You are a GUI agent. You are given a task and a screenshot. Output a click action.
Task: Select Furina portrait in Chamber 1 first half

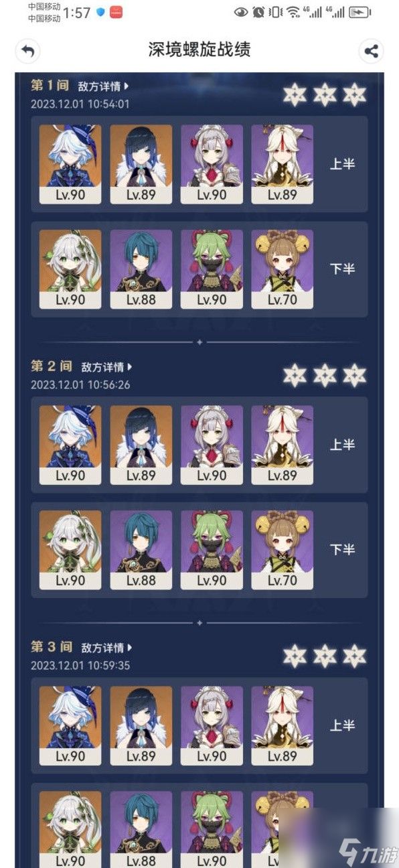coord(70,164)
